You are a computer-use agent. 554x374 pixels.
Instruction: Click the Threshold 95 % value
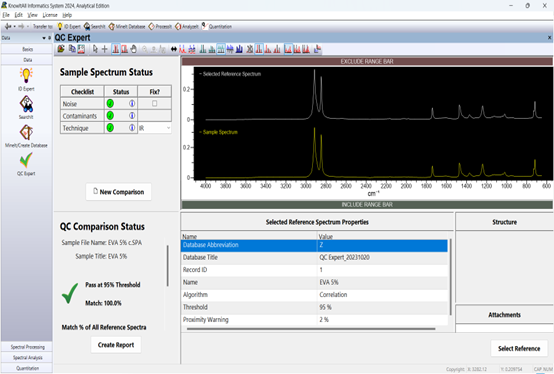(325, 307)
